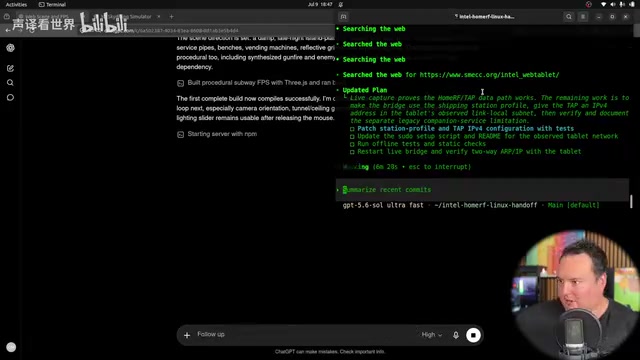Stop the running response with the stop button
The height and width of the screenshot is (360, 640).
(x=473, y=335)
